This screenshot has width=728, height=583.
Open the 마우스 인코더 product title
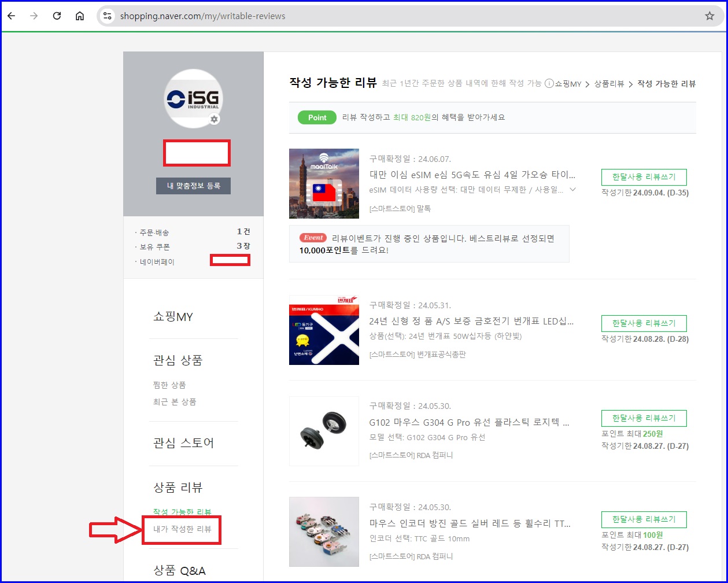(x=470, y=523)
